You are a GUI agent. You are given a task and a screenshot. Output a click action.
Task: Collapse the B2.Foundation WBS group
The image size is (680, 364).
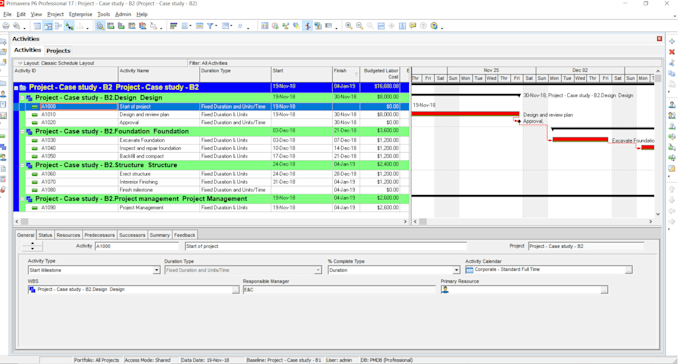[x=23, y=131]
